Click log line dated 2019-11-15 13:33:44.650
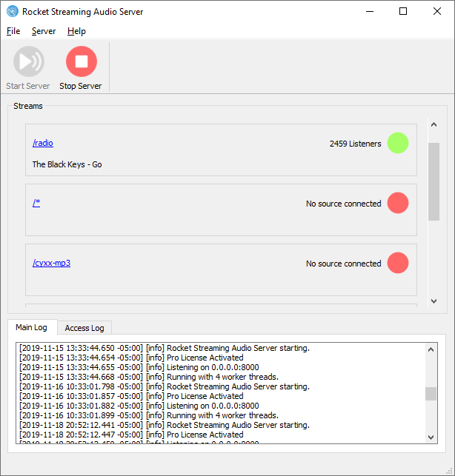 [165, 348]
